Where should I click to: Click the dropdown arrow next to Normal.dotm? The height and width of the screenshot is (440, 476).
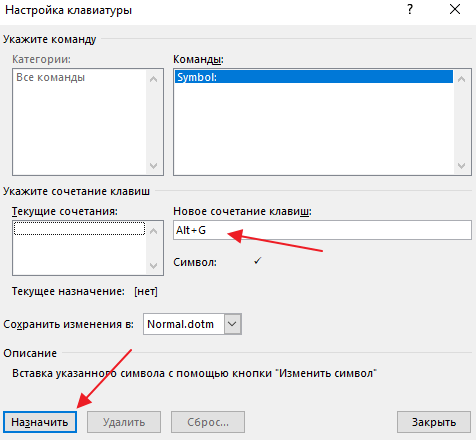(x=232, y=324)
